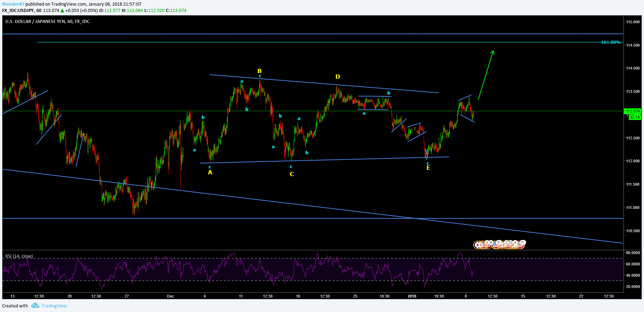This screenshot has height=312, width=644.
Task: Click the RSI (14, close) indicator label
Action: point(19,256)
